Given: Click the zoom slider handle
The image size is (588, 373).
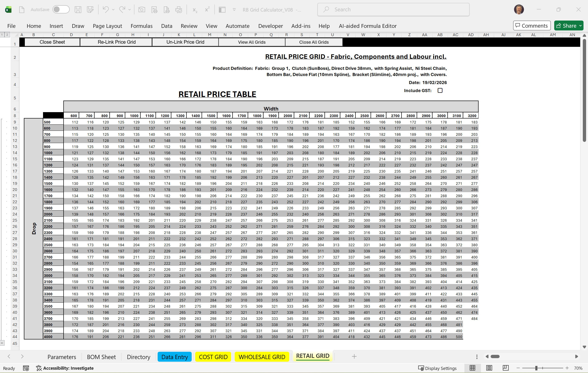Looking at the screenshot, I should click(536, 368).
